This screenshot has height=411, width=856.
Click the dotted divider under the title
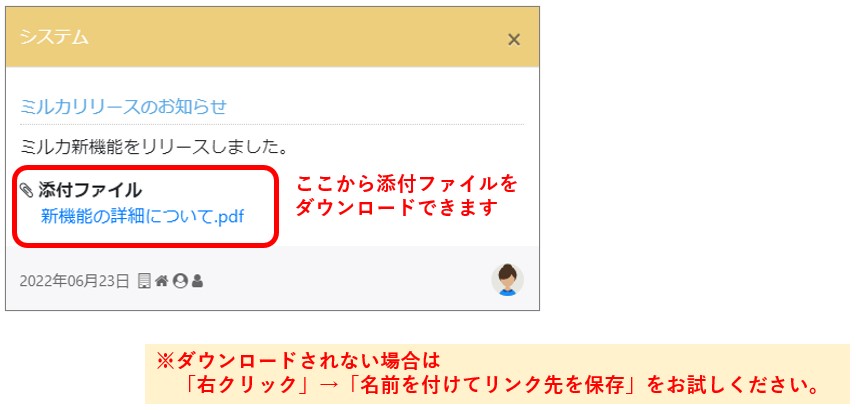coord(272,124)
